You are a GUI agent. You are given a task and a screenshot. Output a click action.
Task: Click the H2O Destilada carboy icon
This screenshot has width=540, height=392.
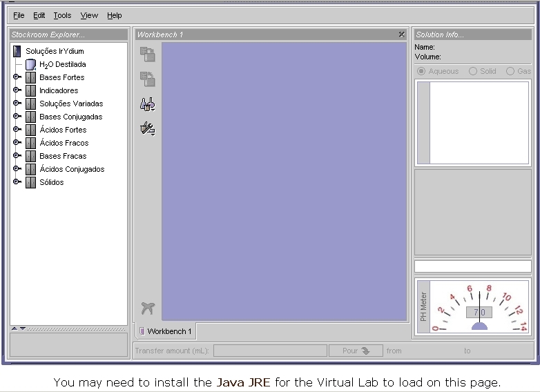tap(30, 64)
